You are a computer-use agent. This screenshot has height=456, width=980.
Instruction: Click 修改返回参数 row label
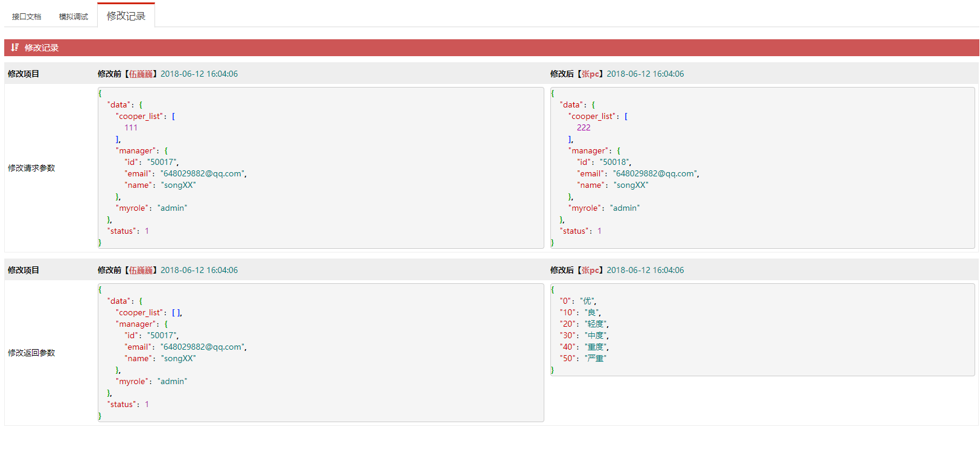31,353
